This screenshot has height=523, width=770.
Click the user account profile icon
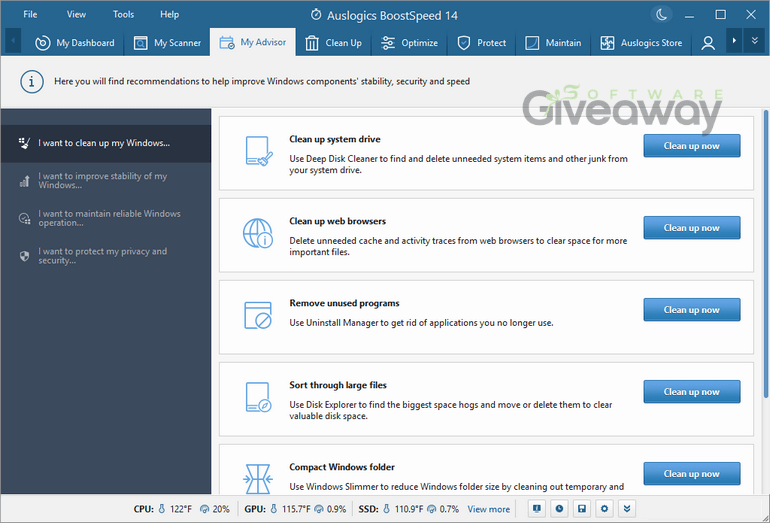pos(708,43)
